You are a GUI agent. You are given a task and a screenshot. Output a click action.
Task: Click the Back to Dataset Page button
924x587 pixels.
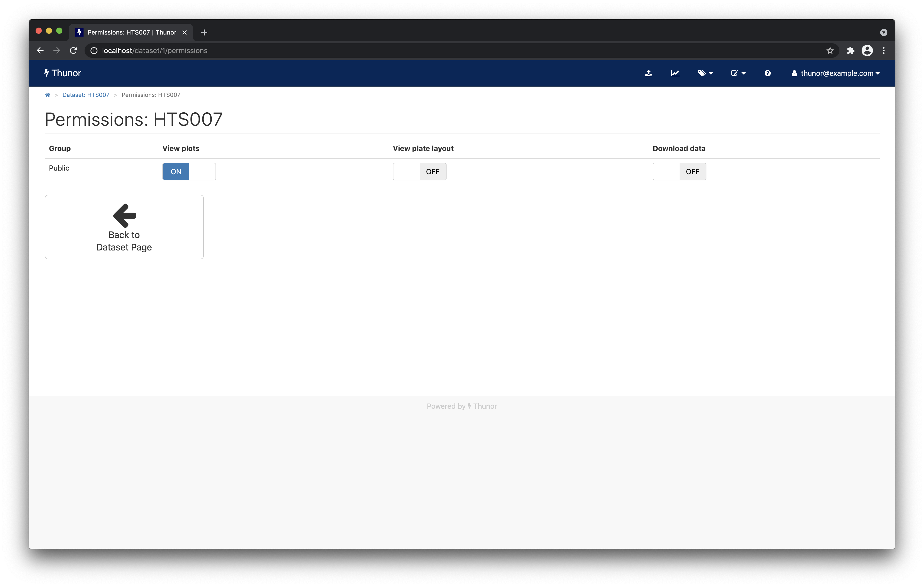point(124,227)
